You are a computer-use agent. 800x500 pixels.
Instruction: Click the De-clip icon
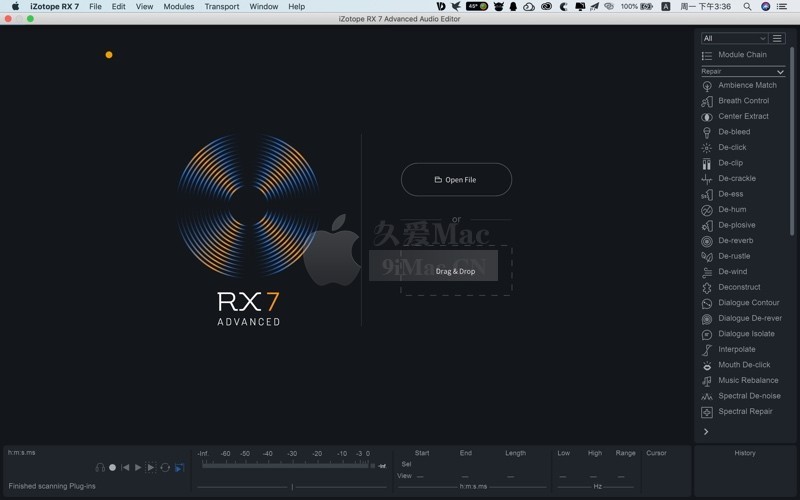coord(707,163)
